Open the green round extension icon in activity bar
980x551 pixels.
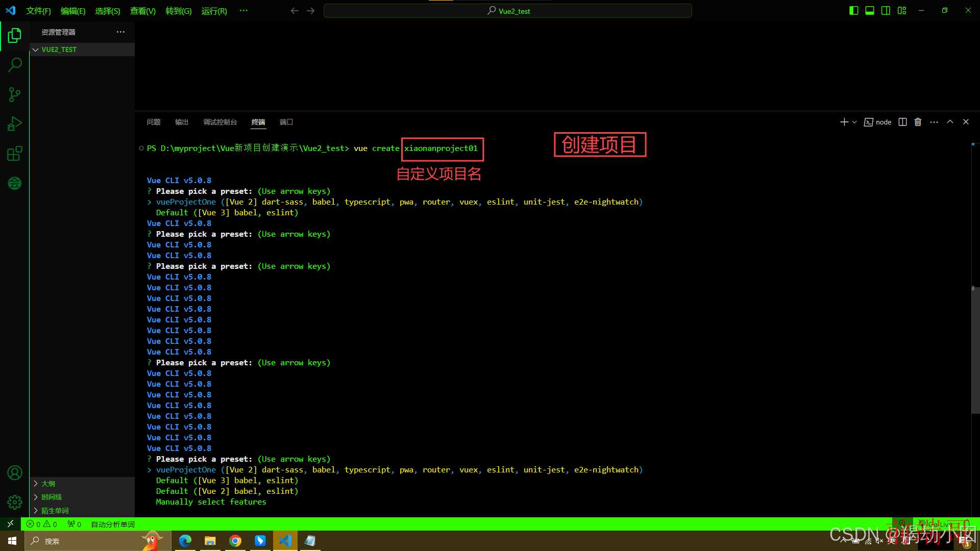[15, 183]
